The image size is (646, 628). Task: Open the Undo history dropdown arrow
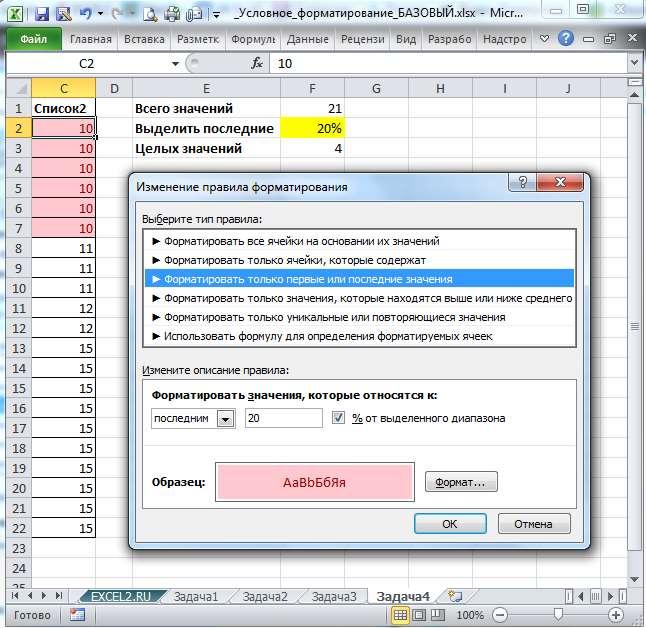[x=100, y=14]
